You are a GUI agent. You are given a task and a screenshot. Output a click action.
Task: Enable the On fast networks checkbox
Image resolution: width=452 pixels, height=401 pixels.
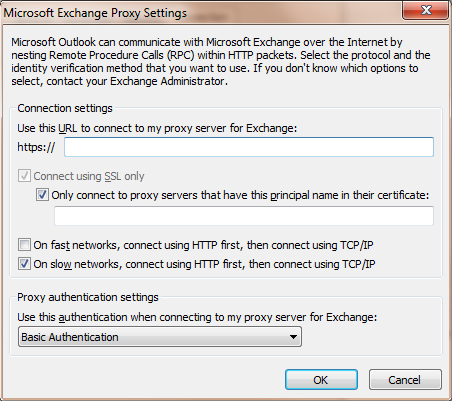click(x=24, y=245)
